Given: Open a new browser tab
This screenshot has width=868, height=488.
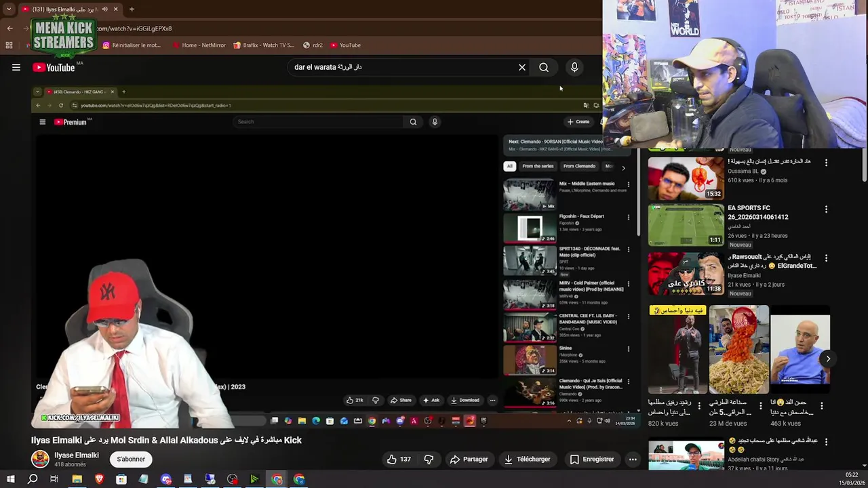Looking at the screenshot, I should click(x=132, y=9).
